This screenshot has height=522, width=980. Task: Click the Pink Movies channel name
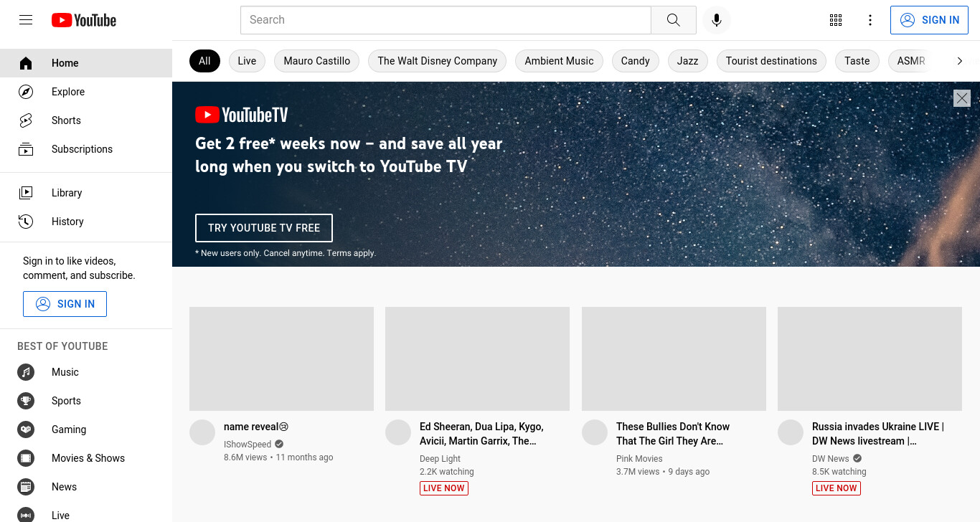point(639,459)
